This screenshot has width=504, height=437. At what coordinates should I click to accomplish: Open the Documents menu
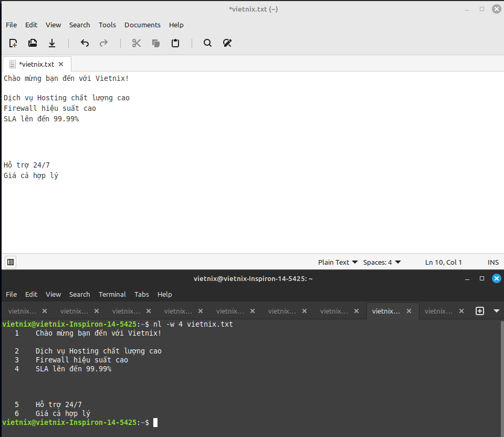click(142, 25)
